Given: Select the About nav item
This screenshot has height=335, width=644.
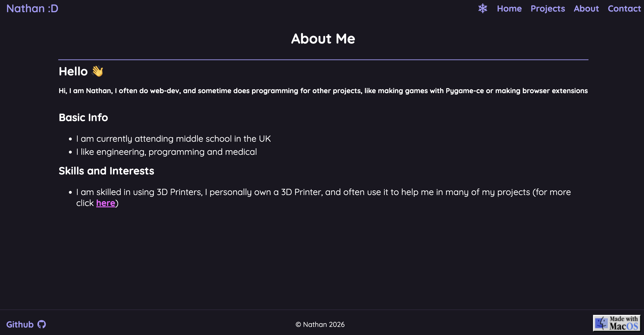Looking at the screenshot, I should 586,9.
